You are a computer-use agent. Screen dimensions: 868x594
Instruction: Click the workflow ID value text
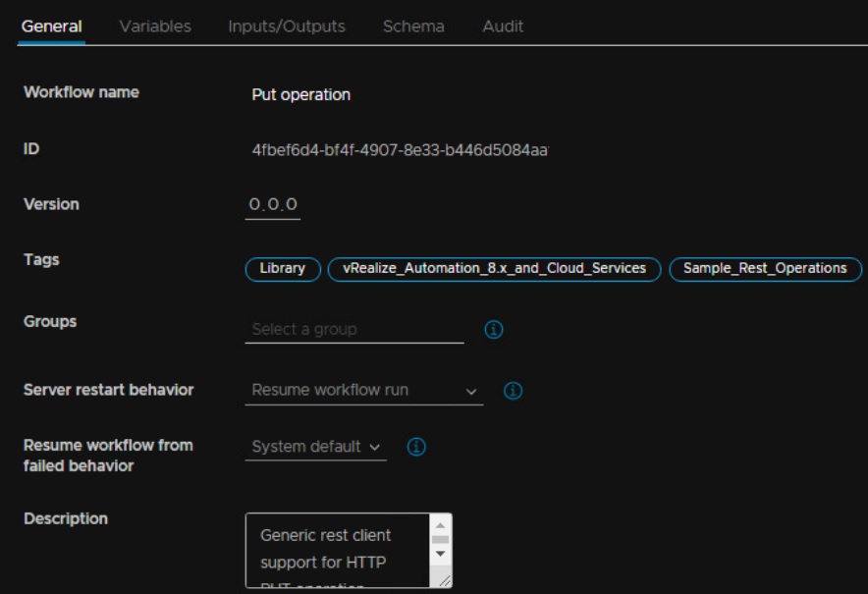(x=400, y=150)
